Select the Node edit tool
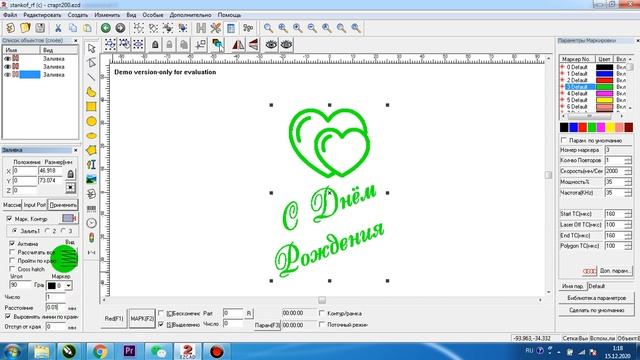 [91, 62]
